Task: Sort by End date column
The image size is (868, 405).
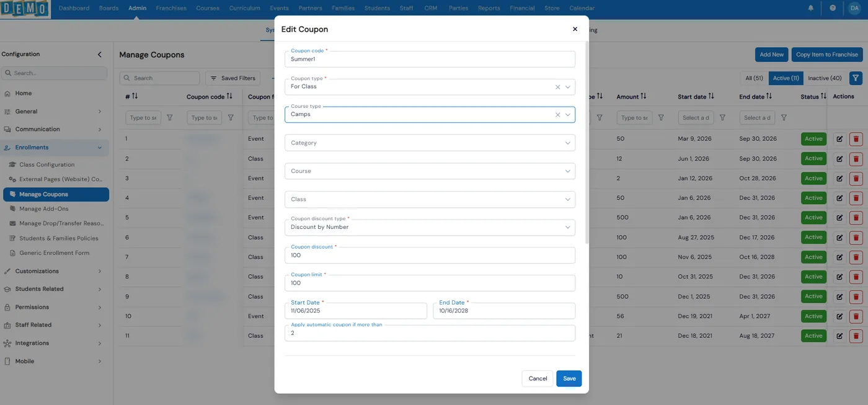Action: point(769,97)
